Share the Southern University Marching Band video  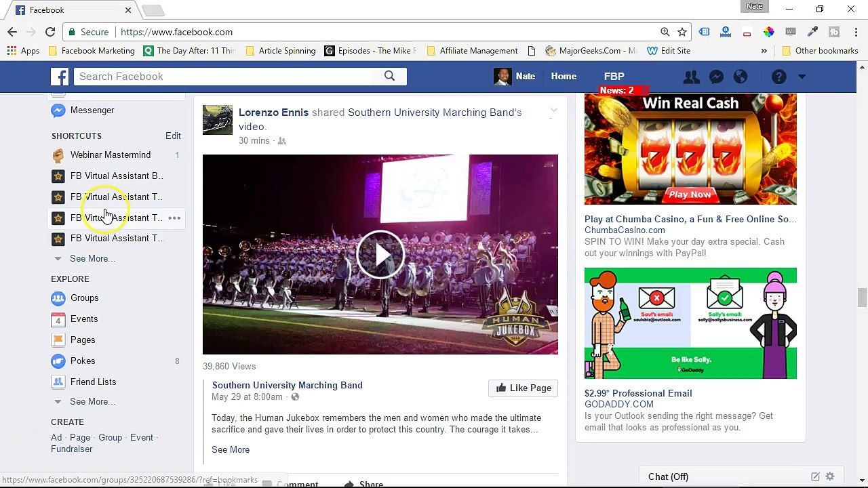(x=363, y=484)
